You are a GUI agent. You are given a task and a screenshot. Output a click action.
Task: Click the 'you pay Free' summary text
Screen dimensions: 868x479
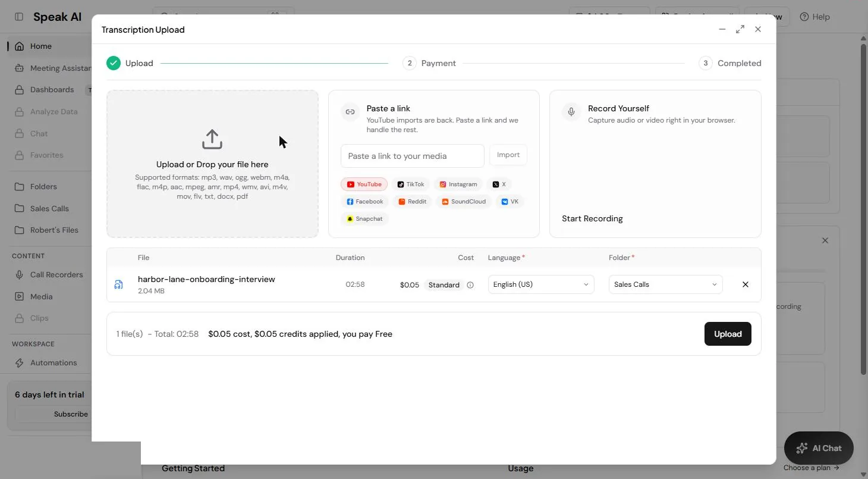[x=367, y=334]
